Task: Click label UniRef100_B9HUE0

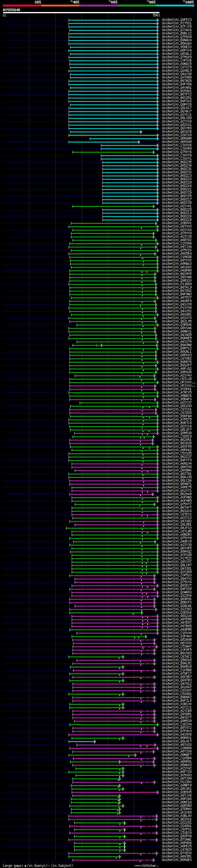Action: 177,860
